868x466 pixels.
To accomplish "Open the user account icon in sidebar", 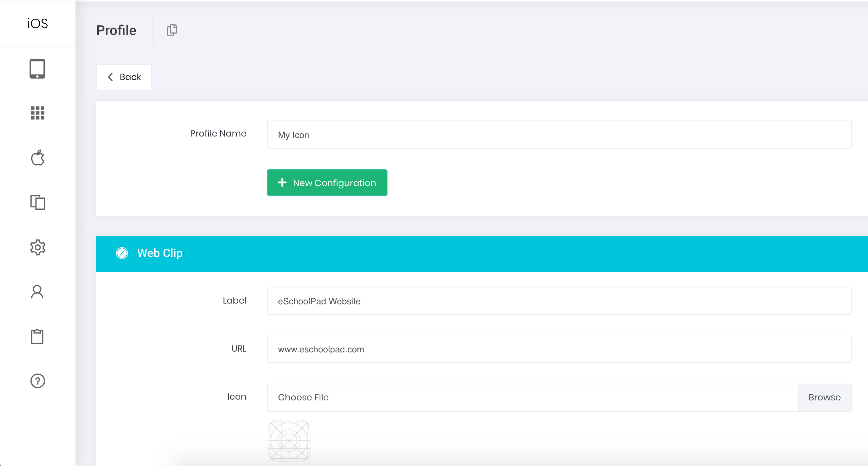I will click(37, 292).
